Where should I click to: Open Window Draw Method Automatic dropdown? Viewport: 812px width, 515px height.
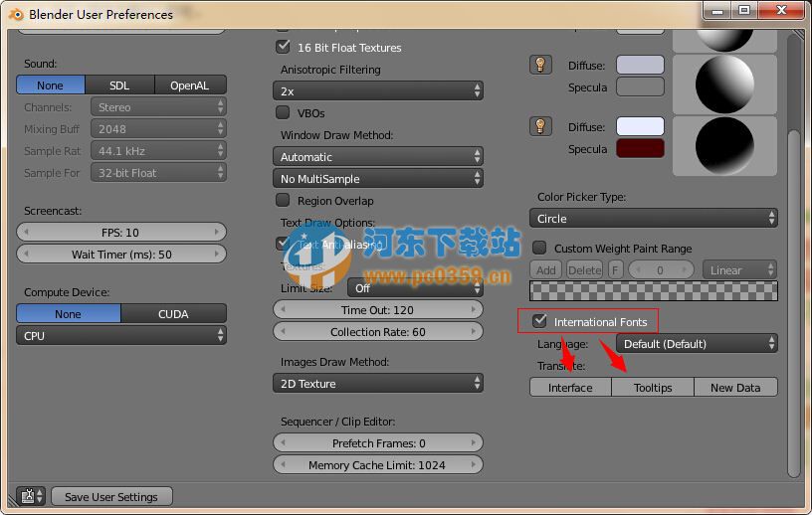pyautogui.click(x=378, y=156)
